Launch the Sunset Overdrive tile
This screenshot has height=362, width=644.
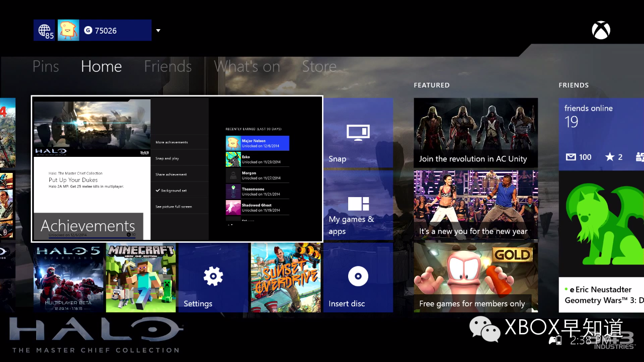[286, 278]
